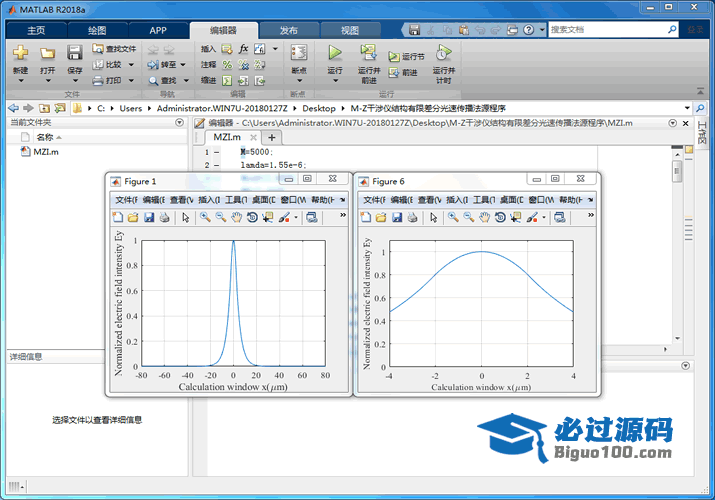The height and width of the screenshot is (500, 715).
Task: Open the Find (查找) dropdown arrow
Action: [186, 81]
